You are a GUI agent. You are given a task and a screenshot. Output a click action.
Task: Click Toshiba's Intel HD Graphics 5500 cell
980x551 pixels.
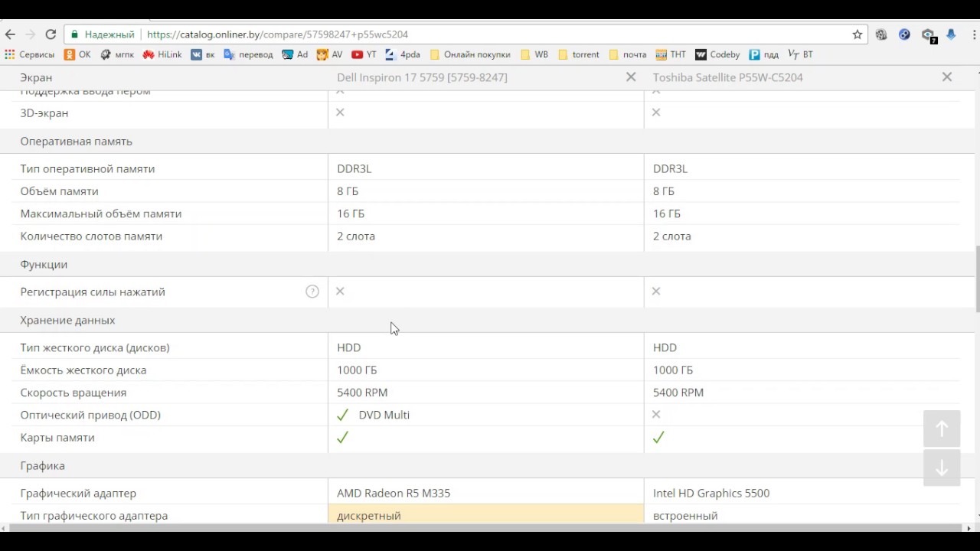tap(802, 494)
